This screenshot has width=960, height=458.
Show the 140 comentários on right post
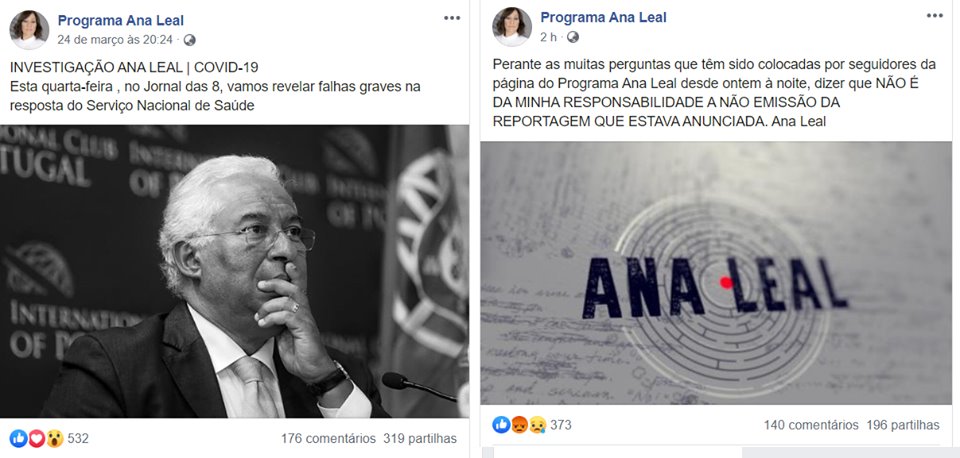click(x=811, y=425)
